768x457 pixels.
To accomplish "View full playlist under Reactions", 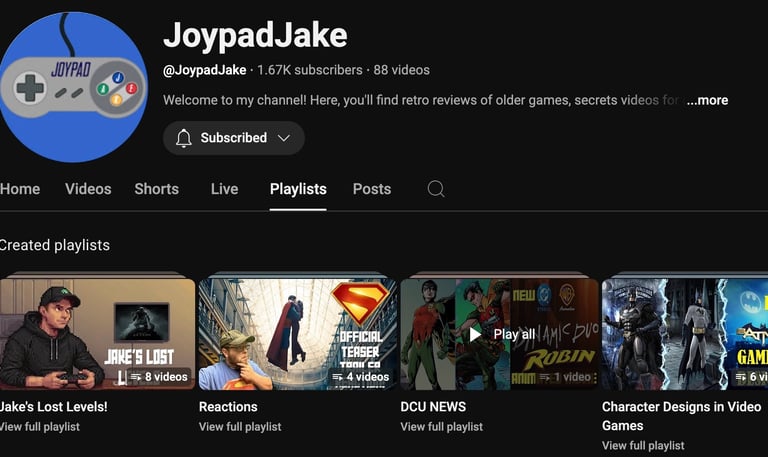I will [x=240, y=427].
